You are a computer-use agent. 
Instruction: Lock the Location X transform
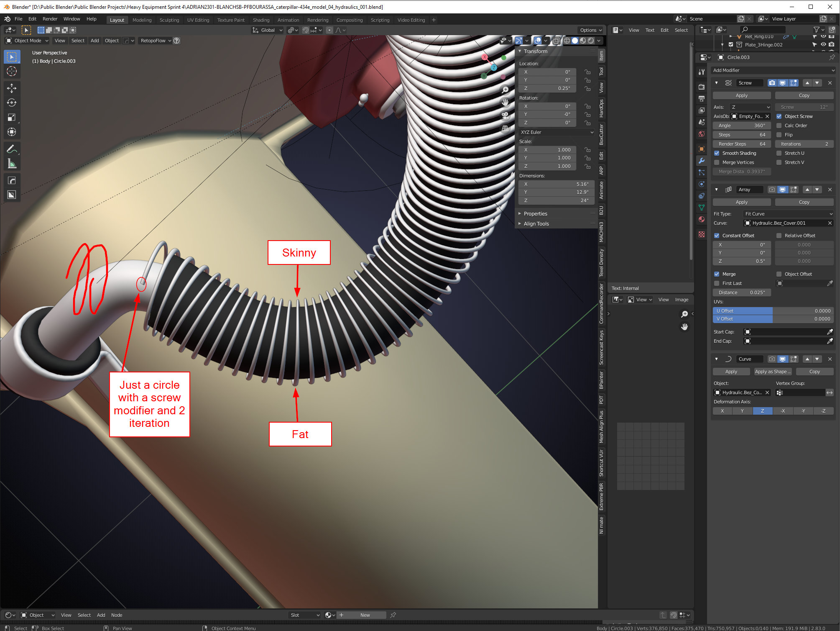click(x=587, y=72)
